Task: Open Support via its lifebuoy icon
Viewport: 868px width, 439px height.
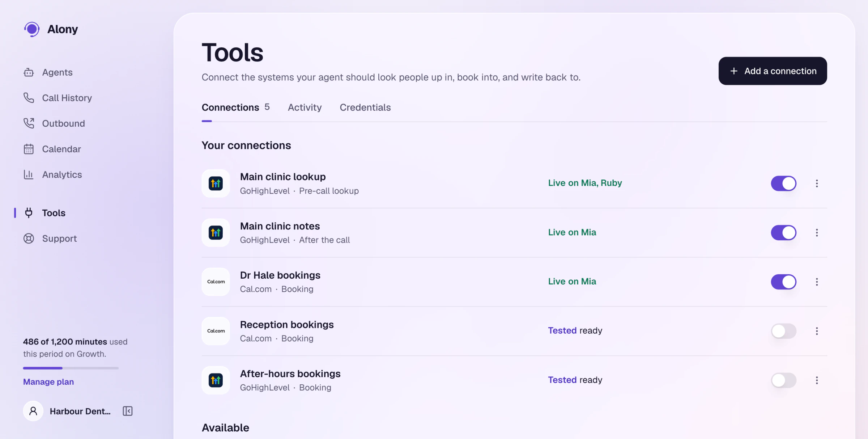Action: coord(29,239)
